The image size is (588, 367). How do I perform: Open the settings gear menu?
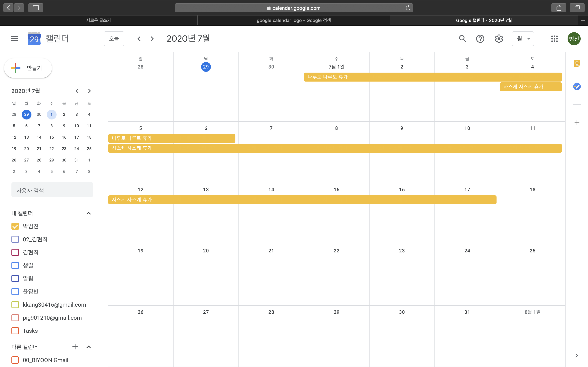499,39
